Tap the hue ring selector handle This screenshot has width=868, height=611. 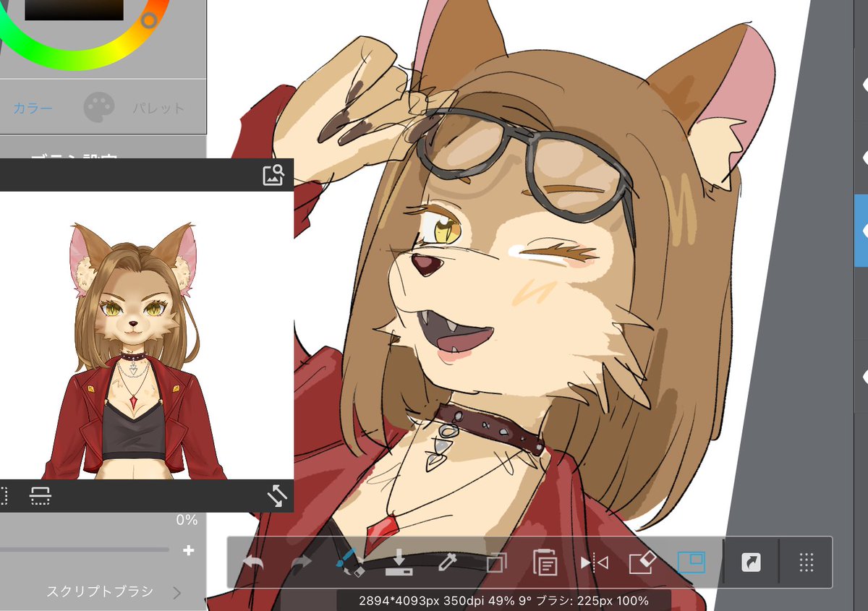click(x=149, y=20)
